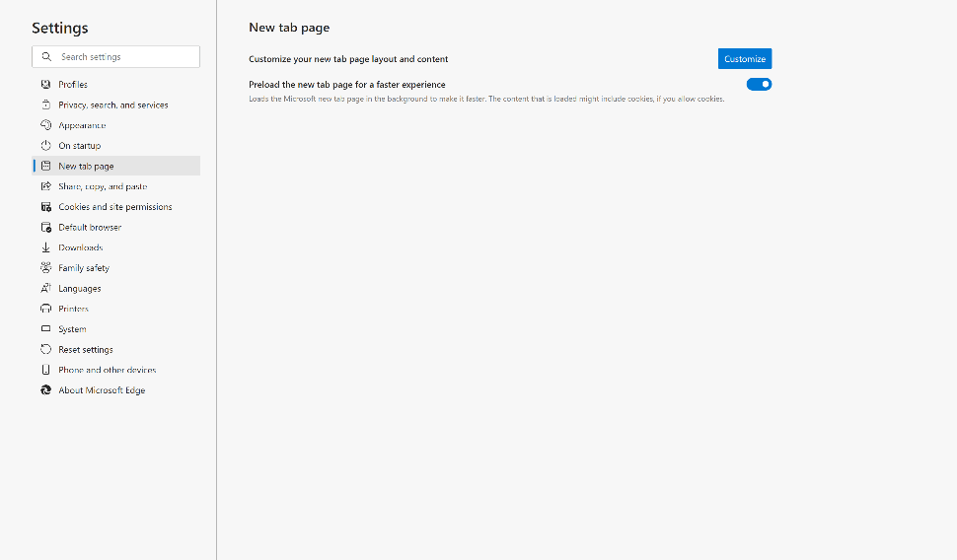Image resolution: width=957 pixels, height=560 pixels.
Task: Click the Profiles sidebar icon
Action: click(45, 84)
